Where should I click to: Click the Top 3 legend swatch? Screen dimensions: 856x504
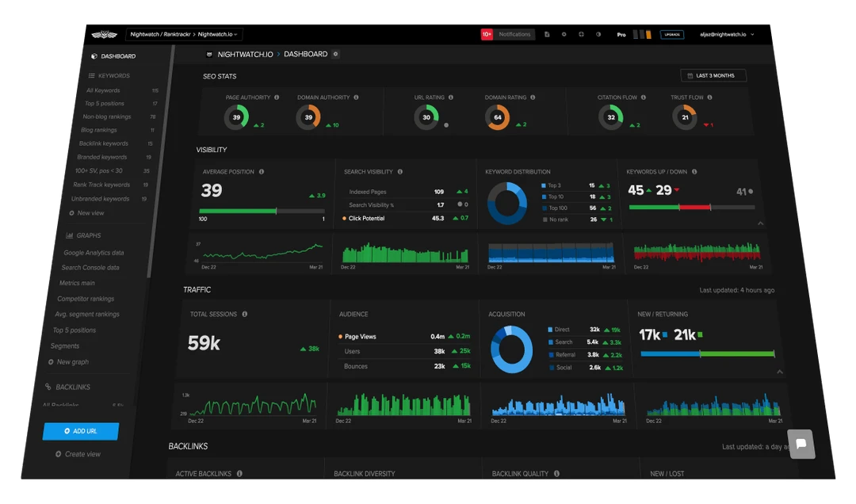click(544, 186)
